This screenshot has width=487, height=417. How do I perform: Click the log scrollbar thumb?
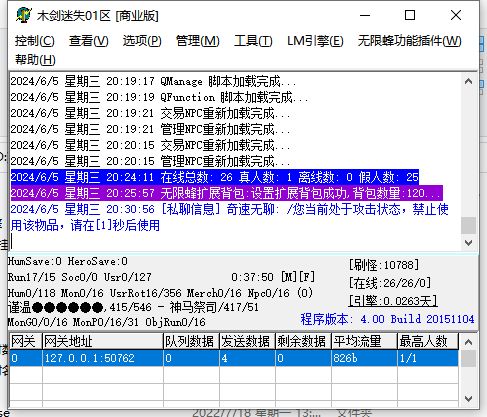tap(468, 226)
